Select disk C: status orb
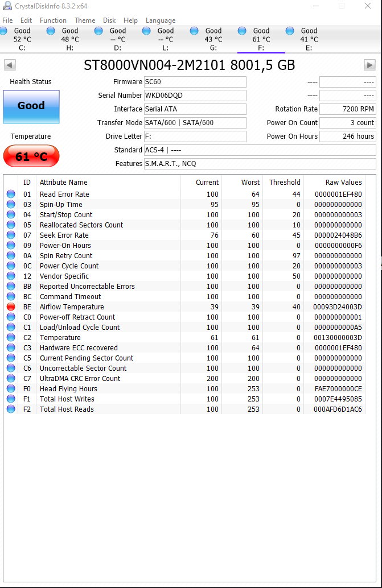Screen dimensions: 382x588 (x=4, y=31)
